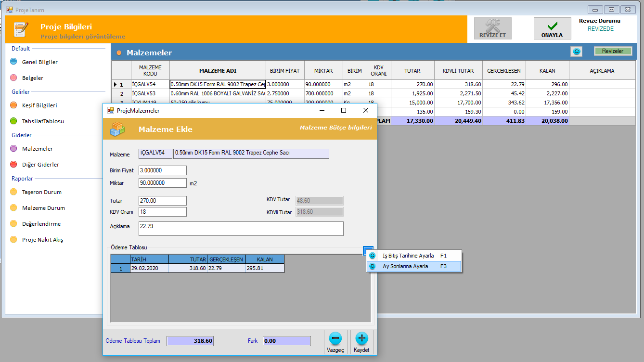Click the Proje Nakit Akış yellow circle icon
Image resolution: width=644 pixels, height=362 pixels.
13,239
